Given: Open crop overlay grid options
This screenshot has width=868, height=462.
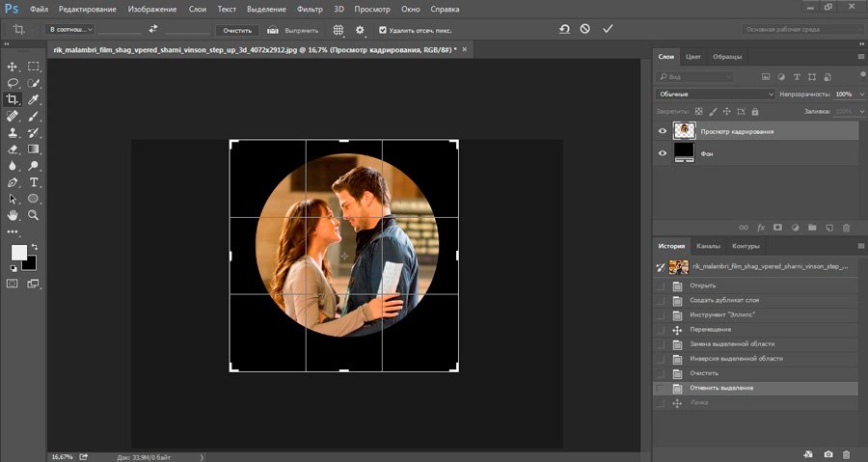Looking at the screenshot, I should [339, 30].
